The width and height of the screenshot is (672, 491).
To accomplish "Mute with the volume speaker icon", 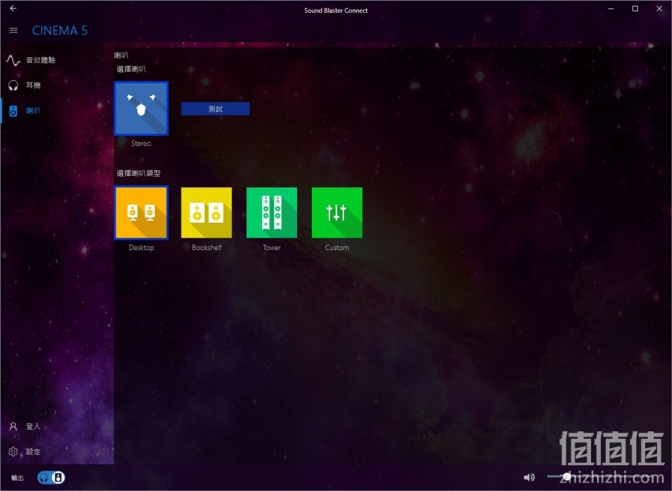I will click(x=529, y=477).
